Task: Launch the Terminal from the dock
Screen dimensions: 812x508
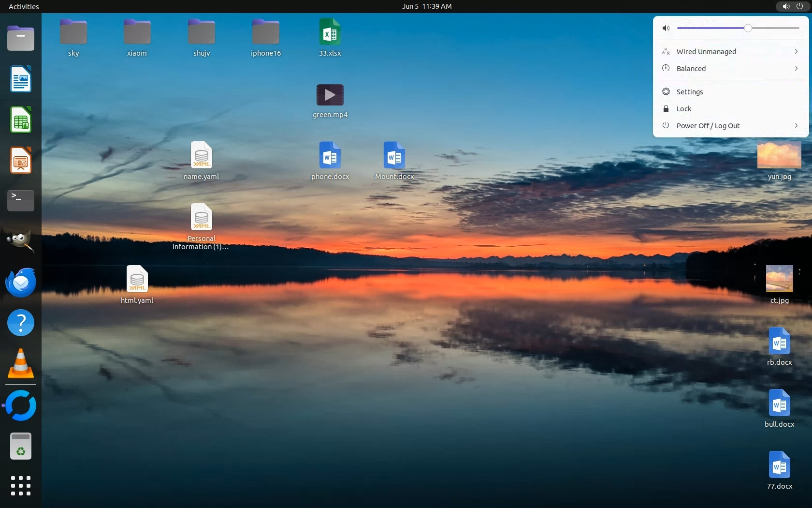Action: pyautogui.click(x=21, y=200)
